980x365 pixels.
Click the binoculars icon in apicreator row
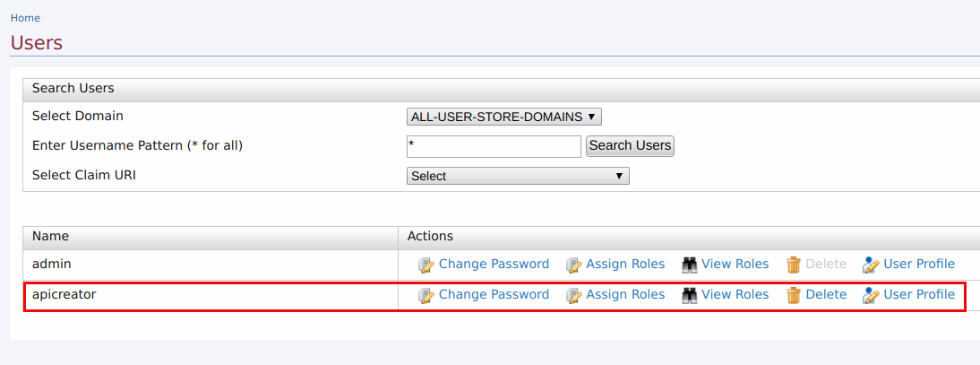[690, 295]
